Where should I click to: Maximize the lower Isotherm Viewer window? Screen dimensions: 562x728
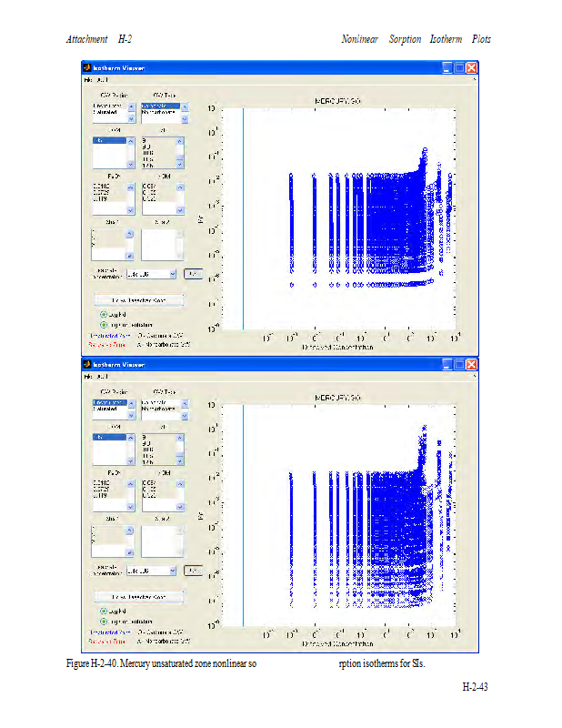coord(460,364)
